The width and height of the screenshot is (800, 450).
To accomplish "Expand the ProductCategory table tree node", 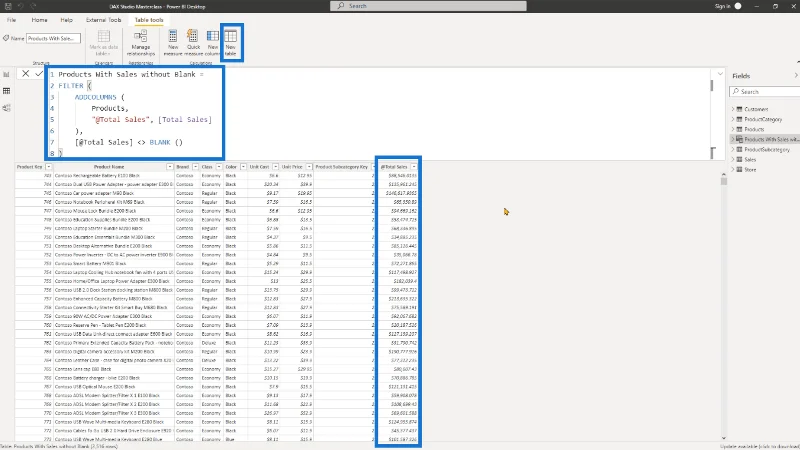I will point(733,119).
